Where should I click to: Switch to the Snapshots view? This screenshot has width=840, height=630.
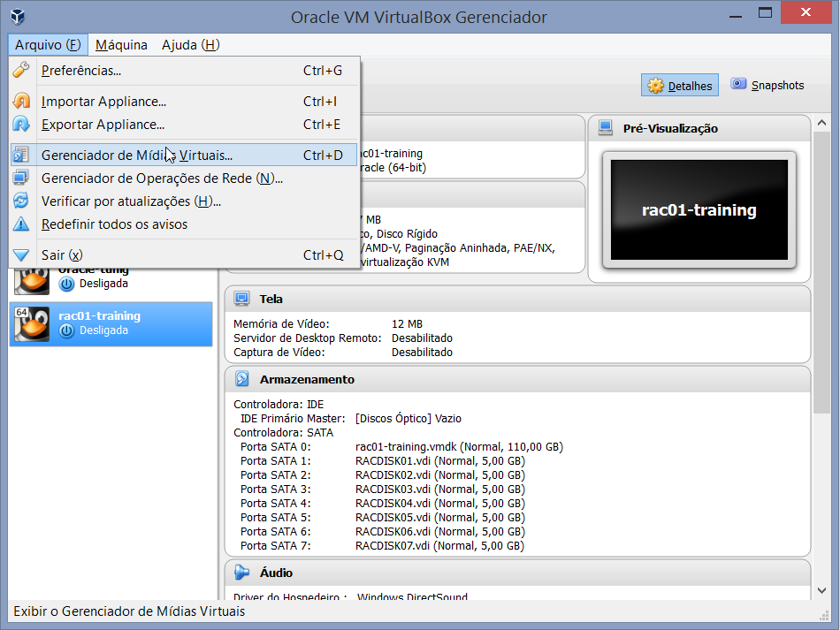pyautogui.click(x=767, y=85)
